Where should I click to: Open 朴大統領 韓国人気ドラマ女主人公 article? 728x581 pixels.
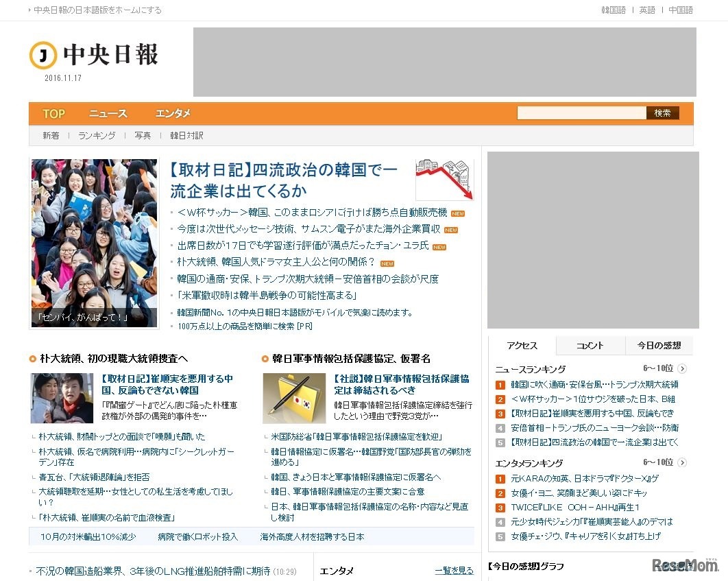click(x=276, y=262)
